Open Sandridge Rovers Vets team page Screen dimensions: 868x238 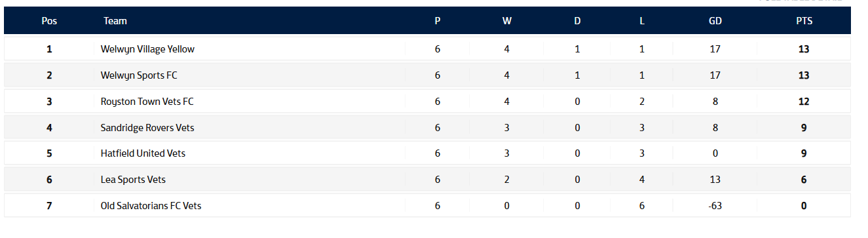tap(147, 128)
